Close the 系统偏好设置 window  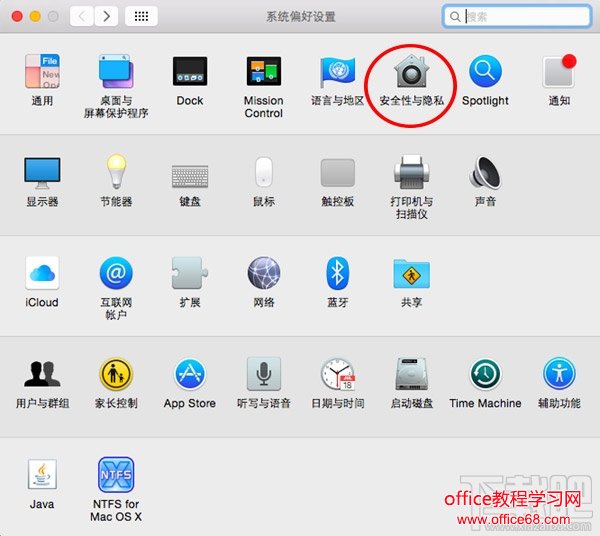(17, 16)
